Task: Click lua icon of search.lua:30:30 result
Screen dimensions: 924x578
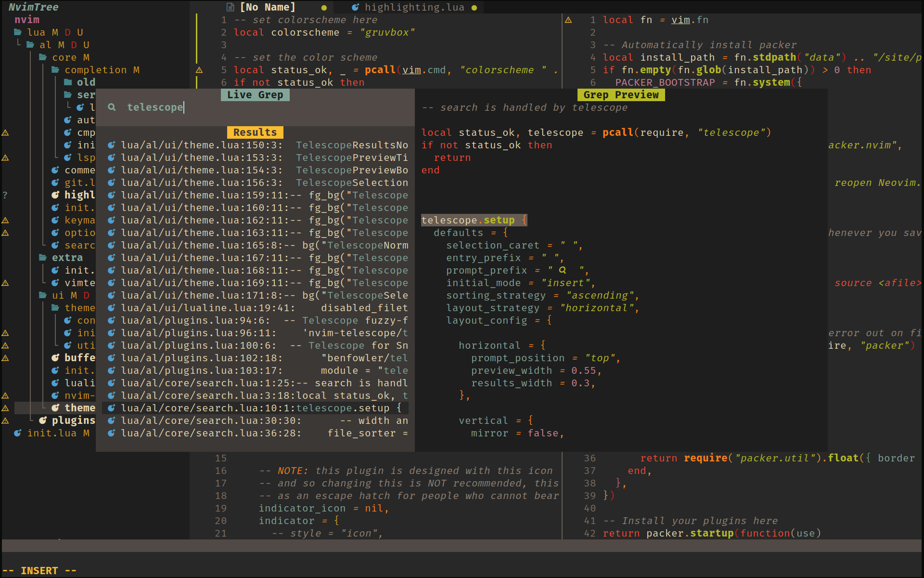Action: tap(111, 420)
